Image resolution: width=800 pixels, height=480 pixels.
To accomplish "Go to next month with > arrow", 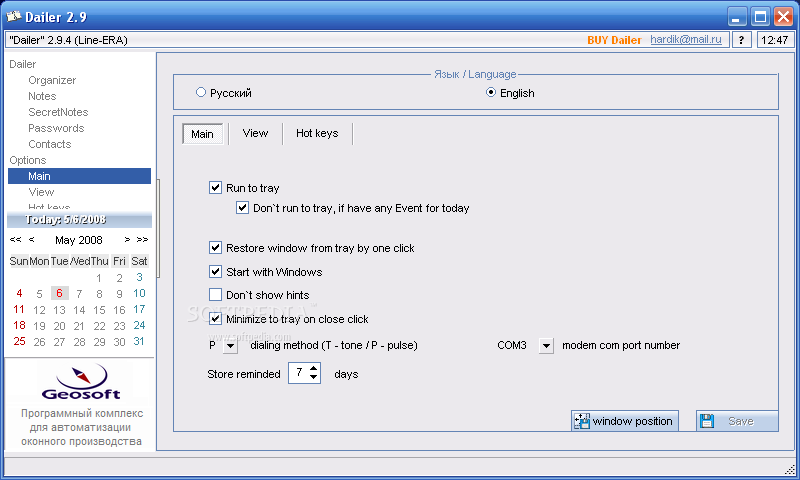I will coord(127,239).
